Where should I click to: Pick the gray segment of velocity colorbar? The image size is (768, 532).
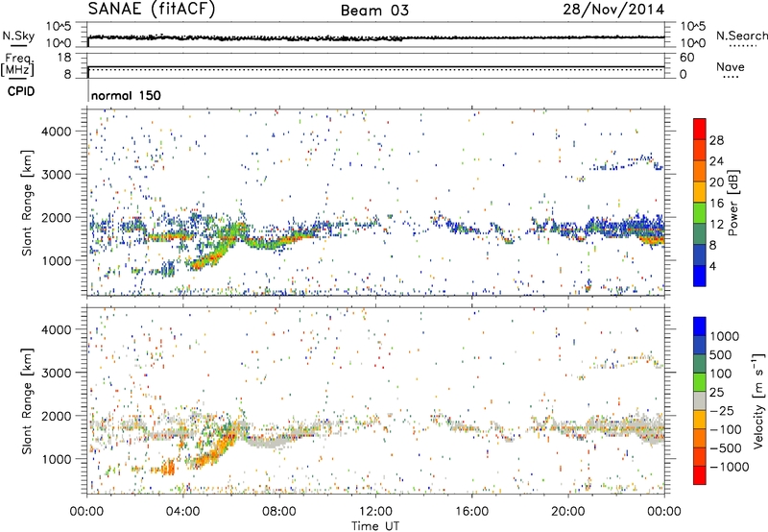pyautogui.click(x=700, y=400)
